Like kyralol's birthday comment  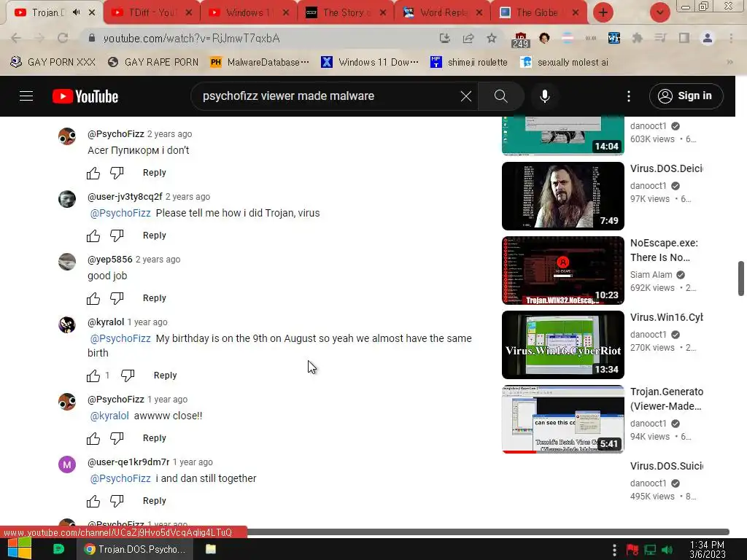click(93, 376)
